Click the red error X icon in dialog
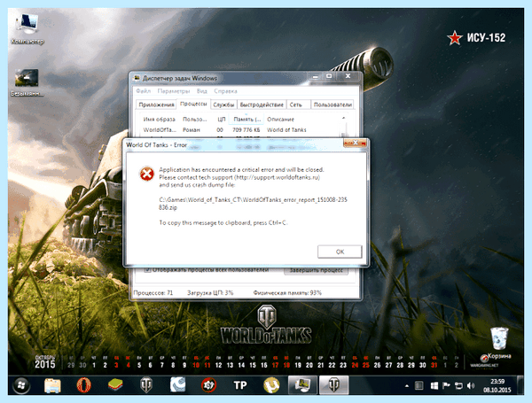The height and width of the screenshot is (403, 532). [x=147, y=174]
